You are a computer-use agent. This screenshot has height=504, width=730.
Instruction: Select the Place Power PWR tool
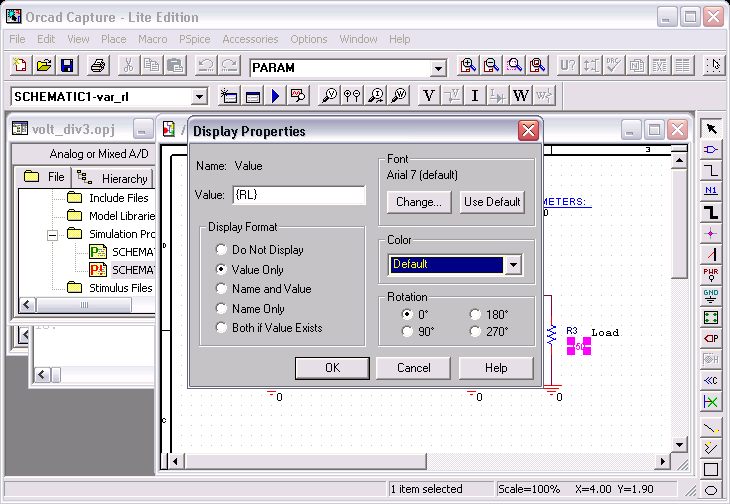coord(711,275)
